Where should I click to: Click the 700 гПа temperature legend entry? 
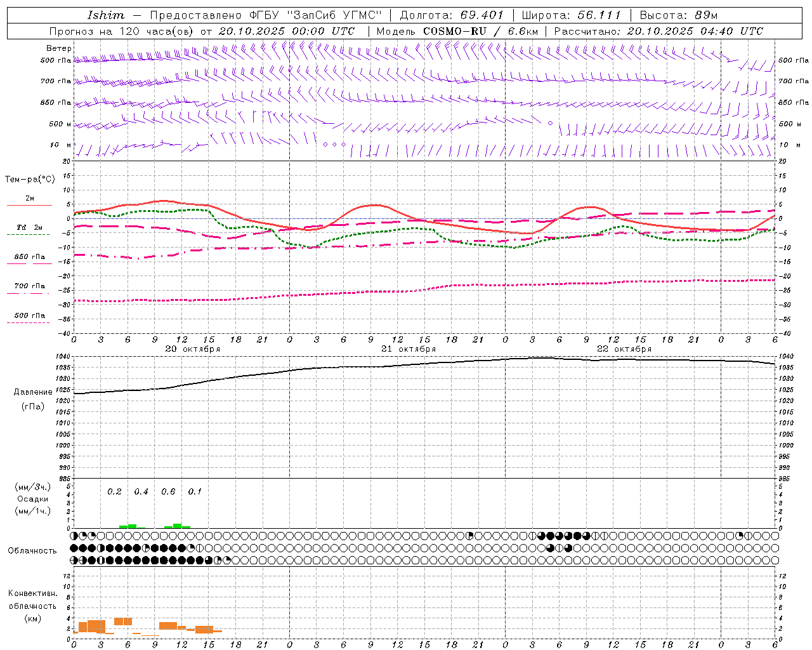tap(30, 286)
